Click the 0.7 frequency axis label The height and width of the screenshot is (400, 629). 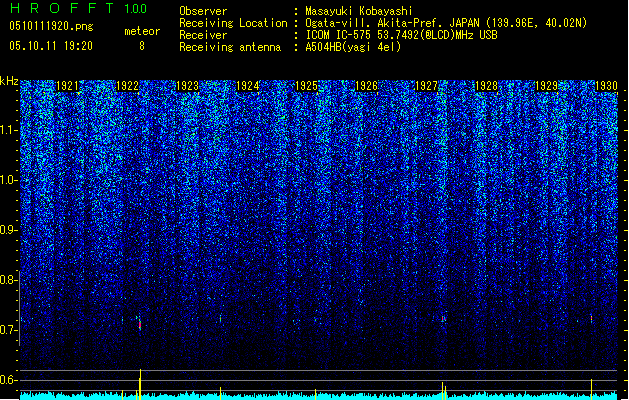(7, 330)
